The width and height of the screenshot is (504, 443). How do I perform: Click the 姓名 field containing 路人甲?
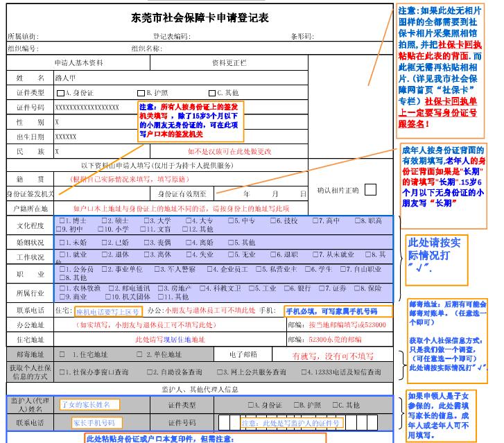181,78
